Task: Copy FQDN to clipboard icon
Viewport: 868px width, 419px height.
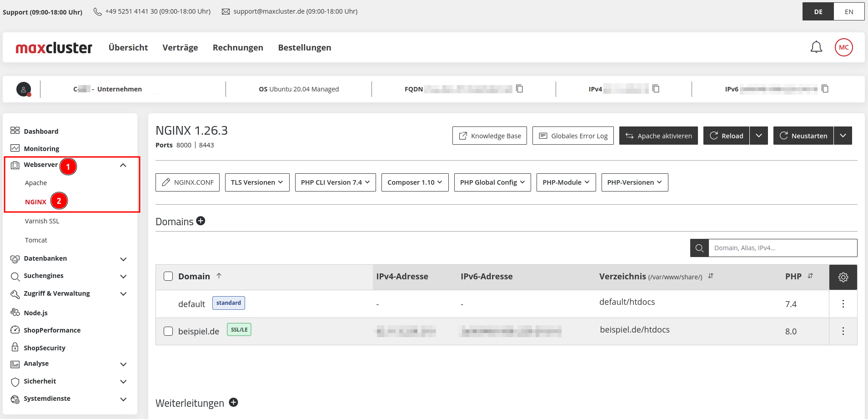Action: (519, 89)
